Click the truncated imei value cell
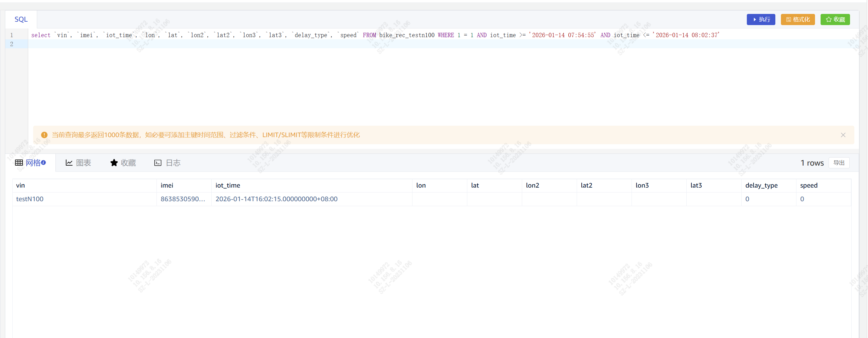The height and width of the screenshot is (338, 868). tap(183, 199)
